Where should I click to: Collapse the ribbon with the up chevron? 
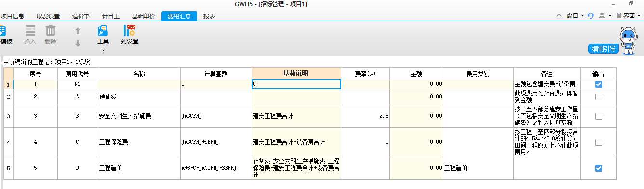(x=559, y=15)
